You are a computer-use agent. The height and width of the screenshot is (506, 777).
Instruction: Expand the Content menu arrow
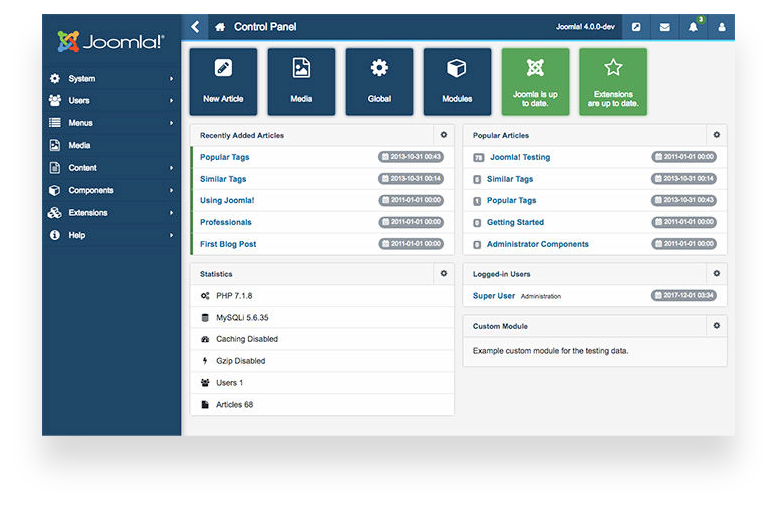171,168
